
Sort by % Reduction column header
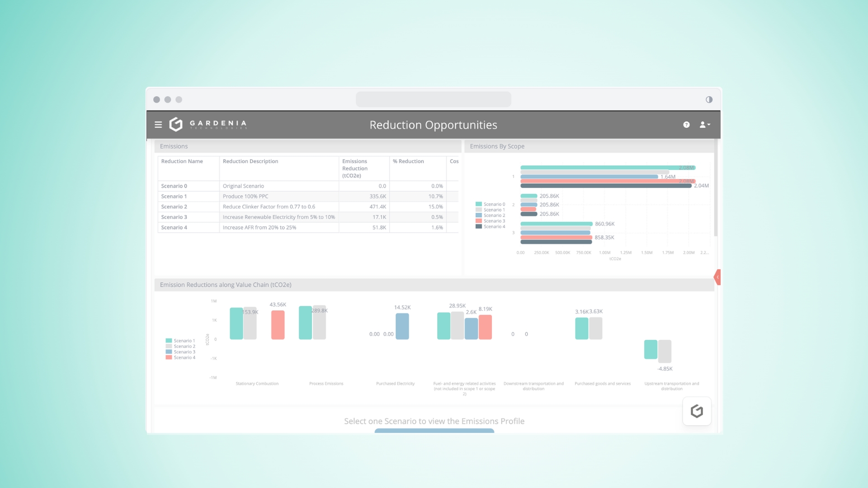tap(418, 169)
